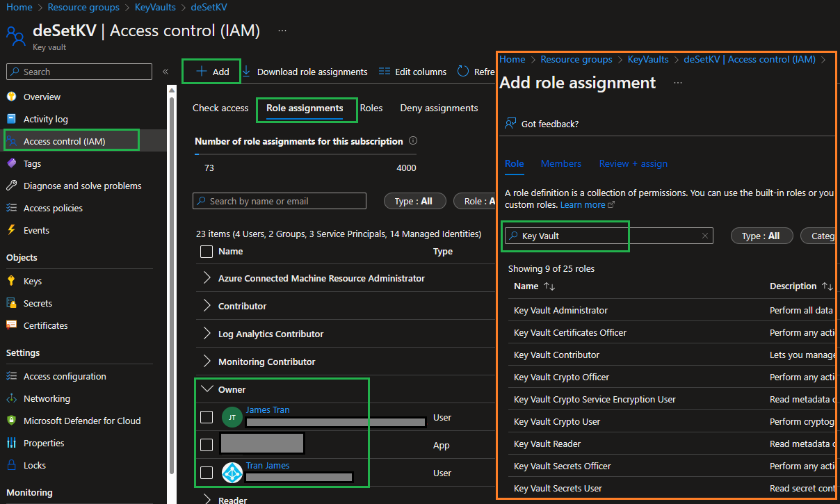Select the Members tab
The width and height of the screenshot is (840, 504).
click(561, 163)
